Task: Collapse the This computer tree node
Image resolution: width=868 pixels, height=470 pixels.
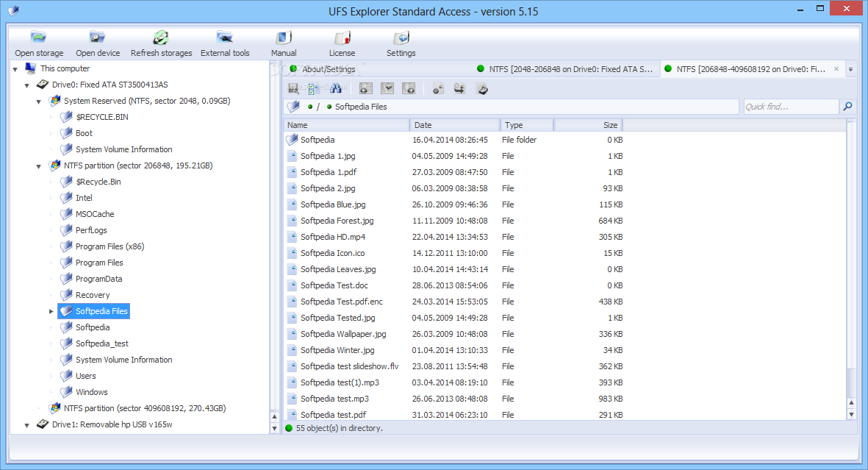Action: (x=15, y=69)
